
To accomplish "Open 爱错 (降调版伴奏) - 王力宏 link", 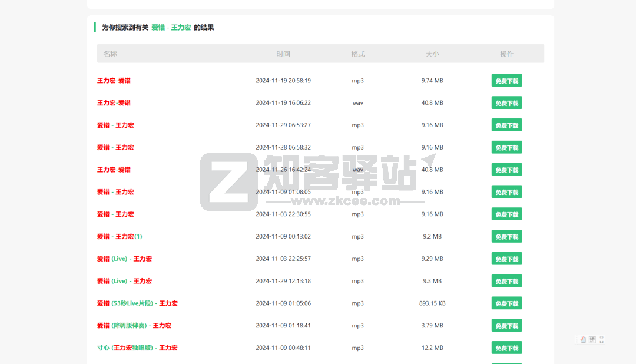I will pyautogui.click(x=134, y=326).
